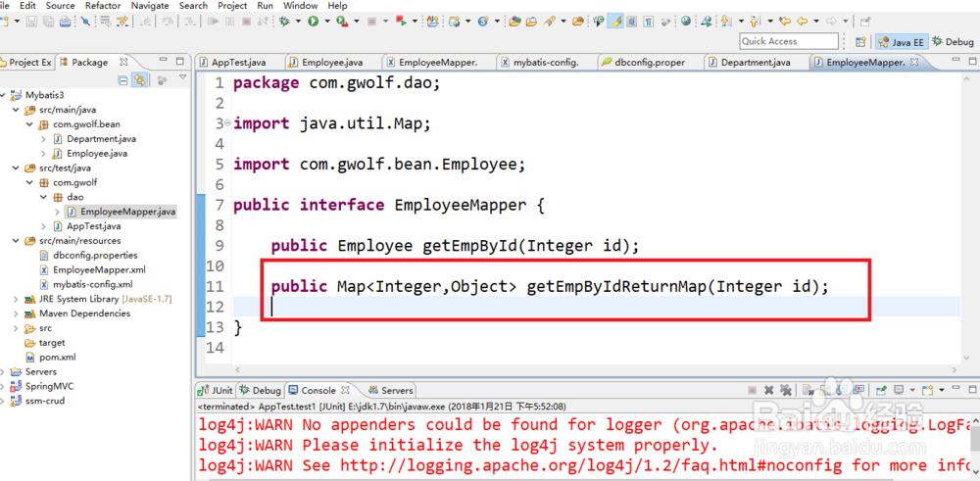The width and height of the screenshot is (980, 481).
Task: Click the Back navigation arrow
Action: 802,22
